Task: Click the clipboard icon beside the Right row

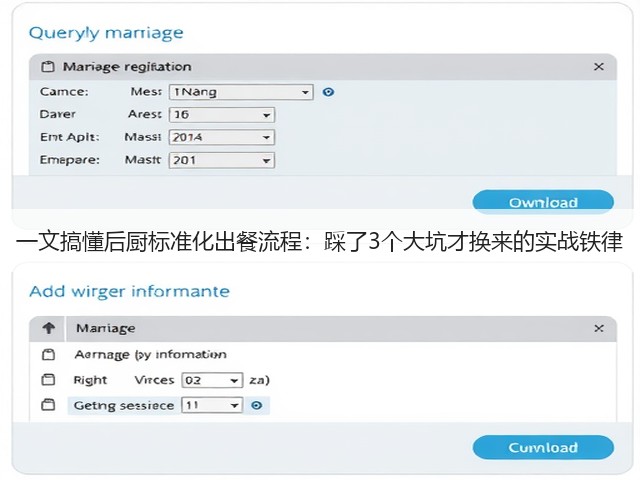Action: coord(48,380)
